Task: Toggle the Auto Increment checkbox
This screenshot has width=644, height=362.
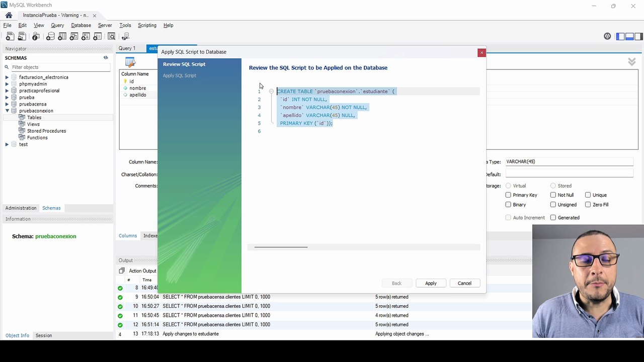Action: click(x=508, y=218)
